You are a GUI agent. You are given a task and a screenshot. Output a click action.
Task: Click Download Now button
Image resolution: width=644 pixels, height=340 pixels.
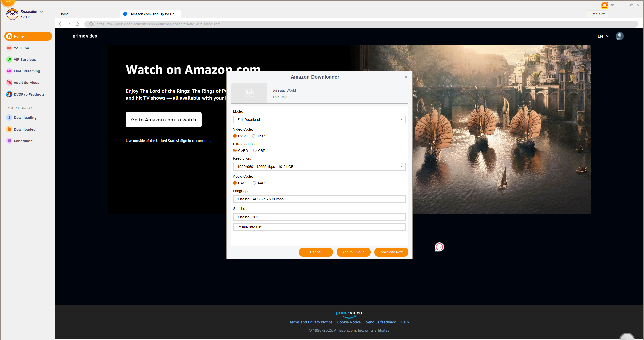click(391, 252)
